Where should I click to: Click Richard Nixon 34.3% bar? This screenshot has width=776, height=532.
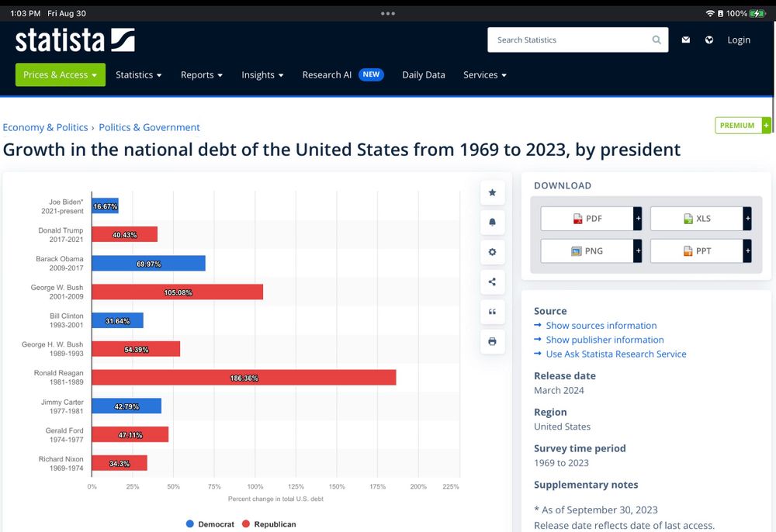point(120,463)
